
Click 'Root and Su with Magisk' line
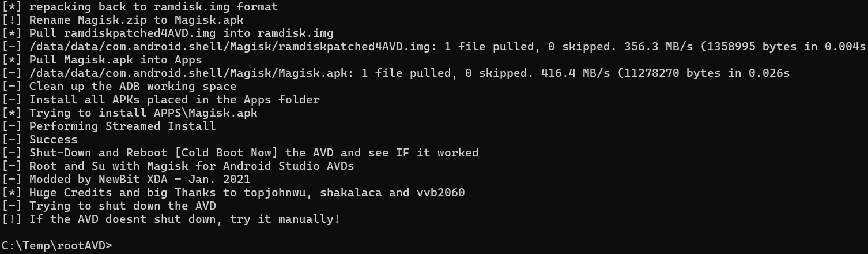(178, 166)
